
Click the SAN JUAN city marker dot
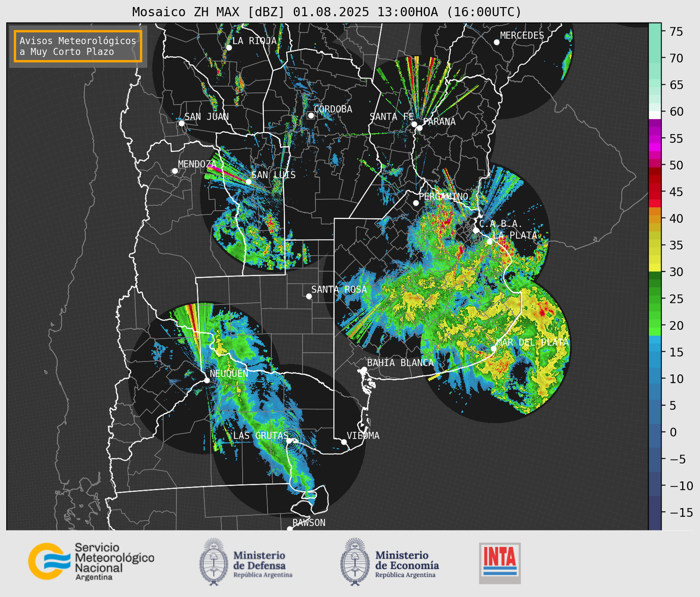click(x=181, y=123)
